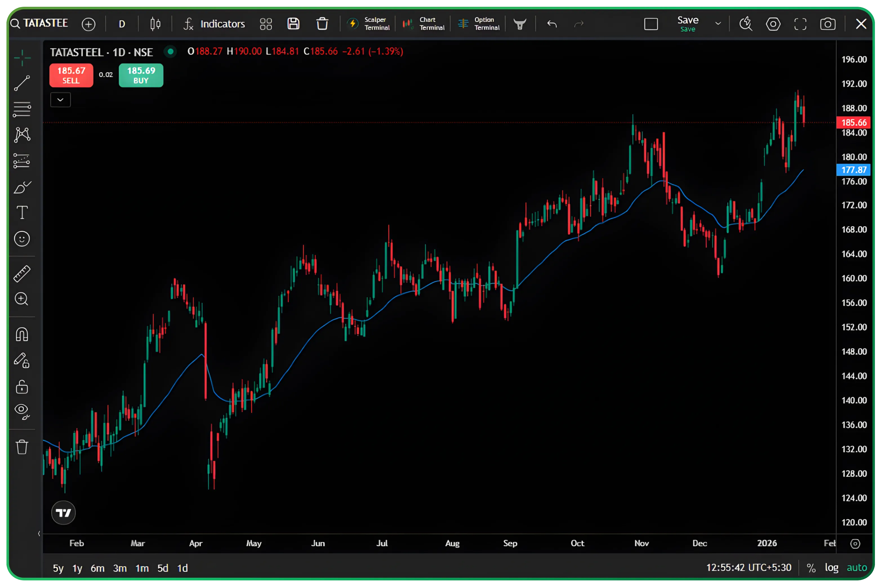Expand the Save dropdown arrow
882x588 pixels.
718,24
